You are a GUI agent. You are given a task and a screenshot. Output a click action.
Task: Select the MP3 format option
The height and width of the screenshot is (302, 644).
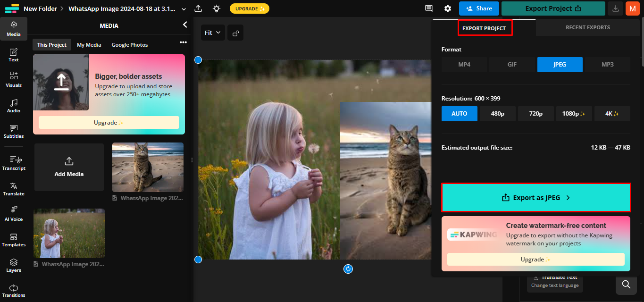(608, 65)
